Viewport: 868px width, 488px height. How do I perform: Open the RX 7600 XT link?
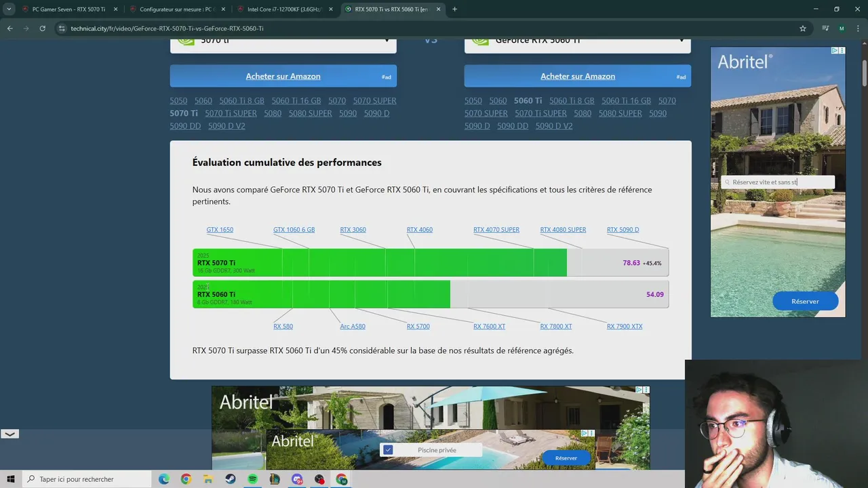[489, 326]
